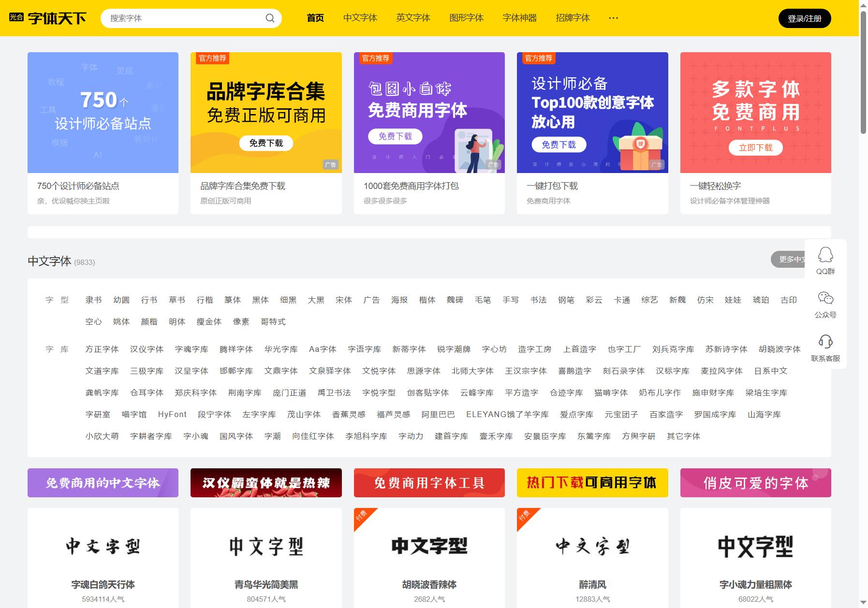The image size is (868, 608).
Task: Open the Aa字体 foundry link
Action: (x=323, y=349)
